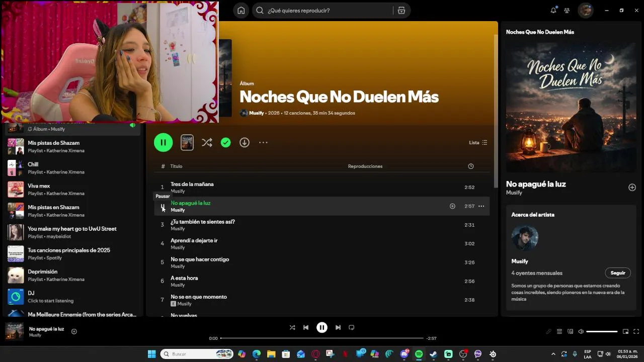Mute the Spotify volume
The image size is (644, 362).
(x=581, y=331)
